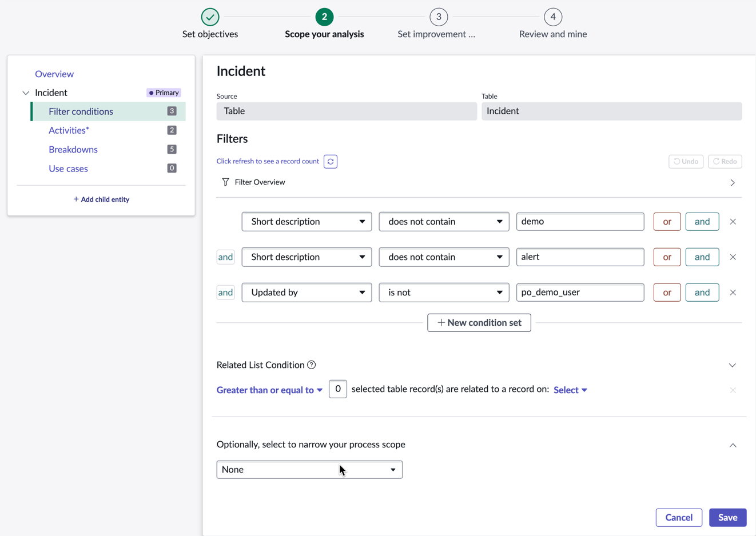The height and width of the screenshot is (536, 756).
Task: Remove the 'alert' filter condition row
Action: point(733,257)
